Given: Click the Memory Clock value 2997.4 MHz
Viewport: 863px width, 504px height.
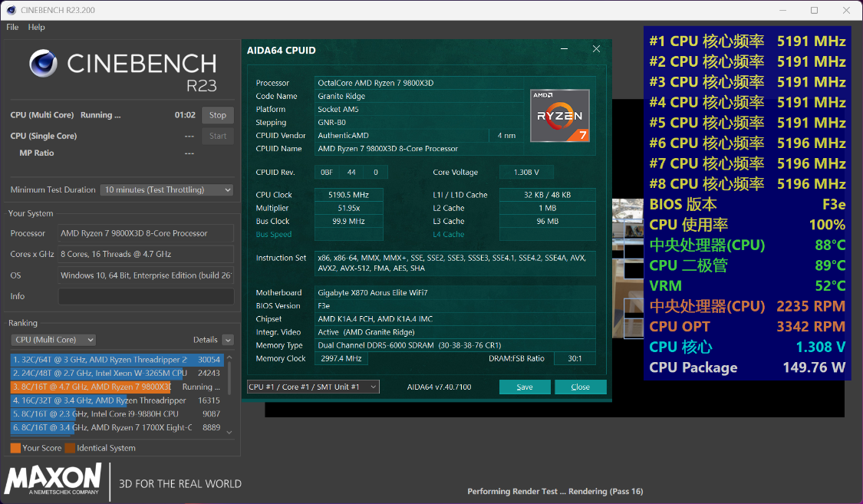Looking at the screenshot, I should coord(341,359).
